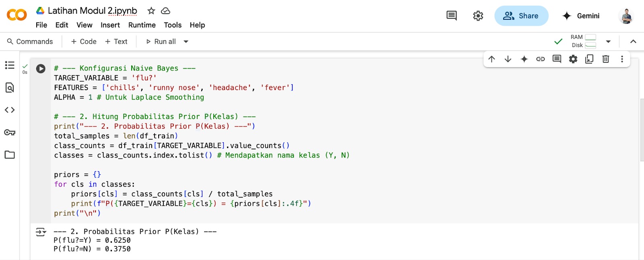This screenshot has height=260, width=644.
Task: Open the code snippets sidebar icon
Action: tap(10, 110)
